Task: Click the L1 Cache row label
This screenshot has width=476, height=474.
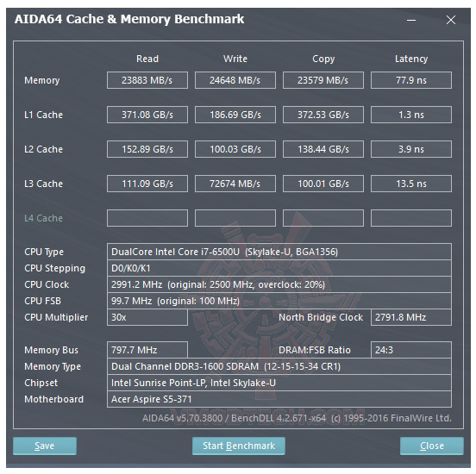Action: coord(43,115)
